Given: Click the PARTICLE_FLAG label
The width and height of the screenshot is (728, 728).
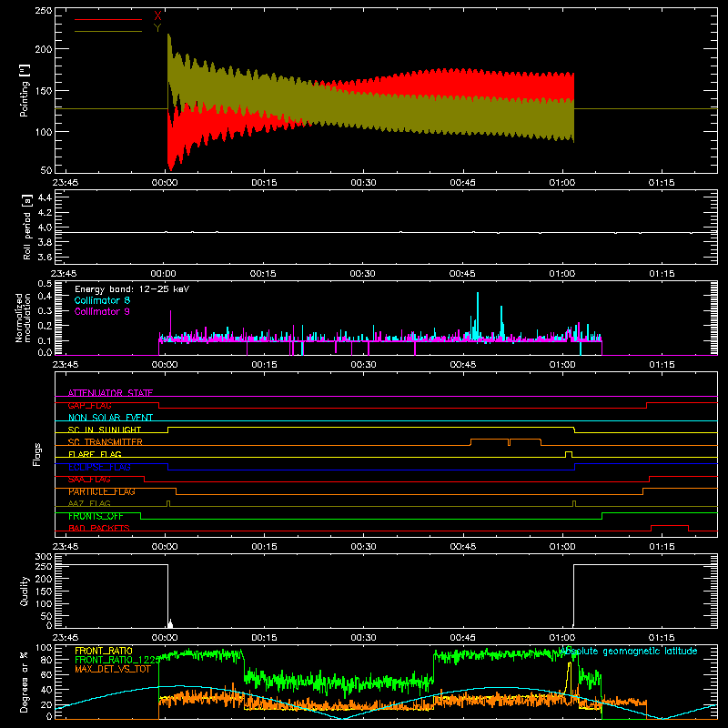Looking at the screenshot, I should coord(102,491).
